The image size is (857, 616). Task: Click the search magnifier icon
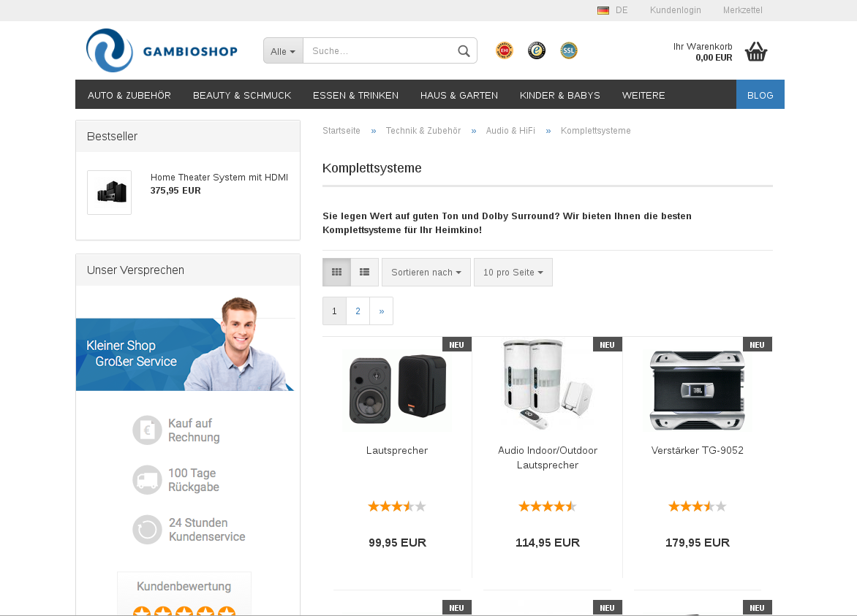(x=464, y=51)
